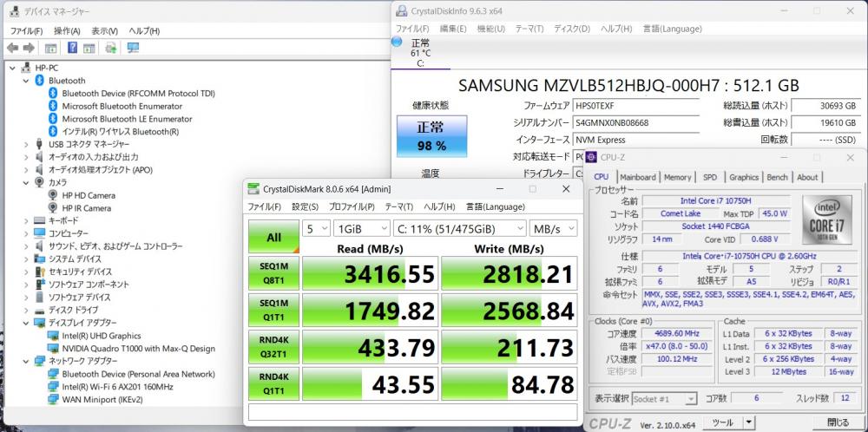Open ディスク(D) menu in CrystalDiskInfo
This screenshot has height=432, width=868.
572,29
